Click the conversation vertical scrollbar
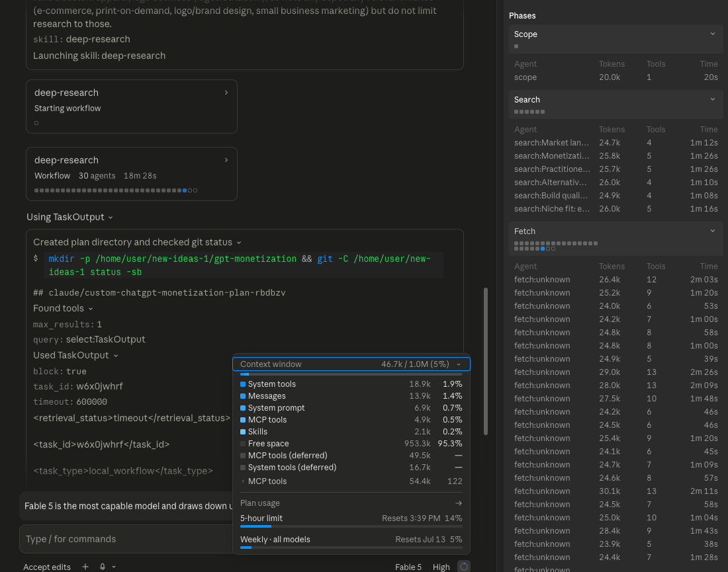Image resolution: width=728 pixels, height=572 pixels. tap(486, 361)
